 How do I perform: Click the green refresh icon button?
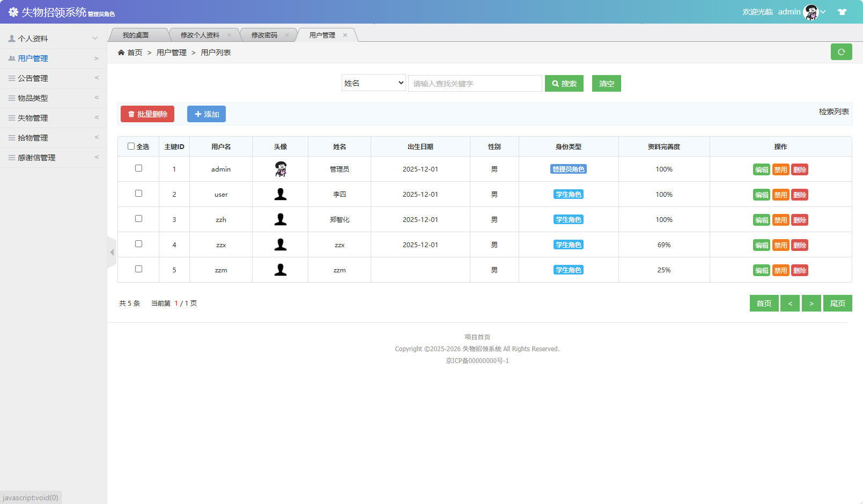841,52
